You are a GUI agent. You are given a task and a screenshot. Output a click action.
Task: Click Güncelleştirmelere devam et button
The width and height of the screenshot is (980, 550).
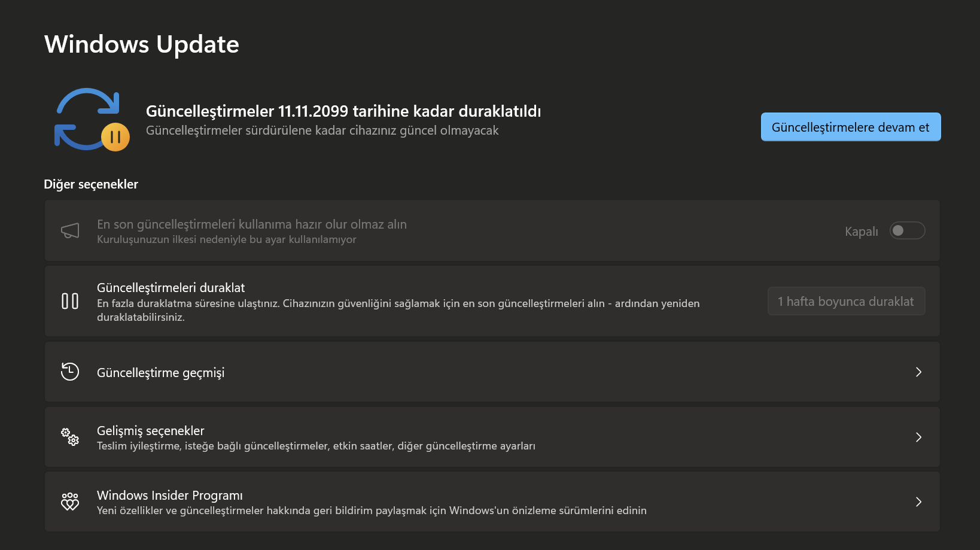point(851,127)
